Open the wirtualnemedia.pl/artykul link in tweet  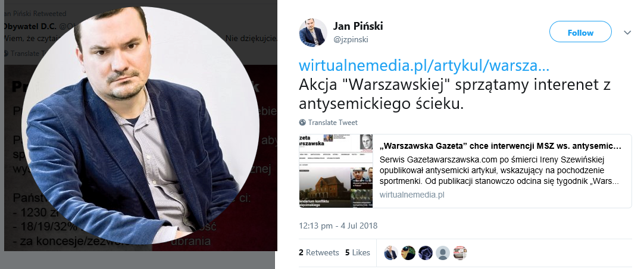pyautogui.click(x=424, y=67)
